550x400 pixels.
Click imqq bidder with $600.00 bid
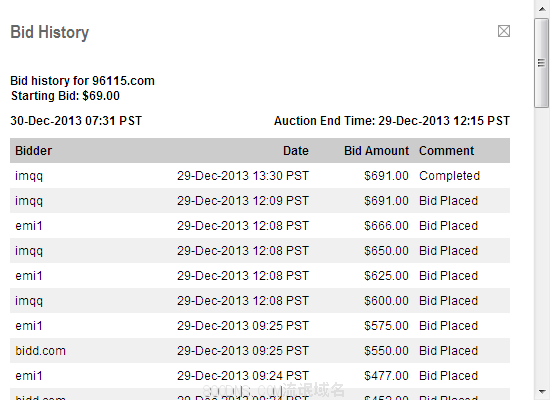click(x=29, y=301)
